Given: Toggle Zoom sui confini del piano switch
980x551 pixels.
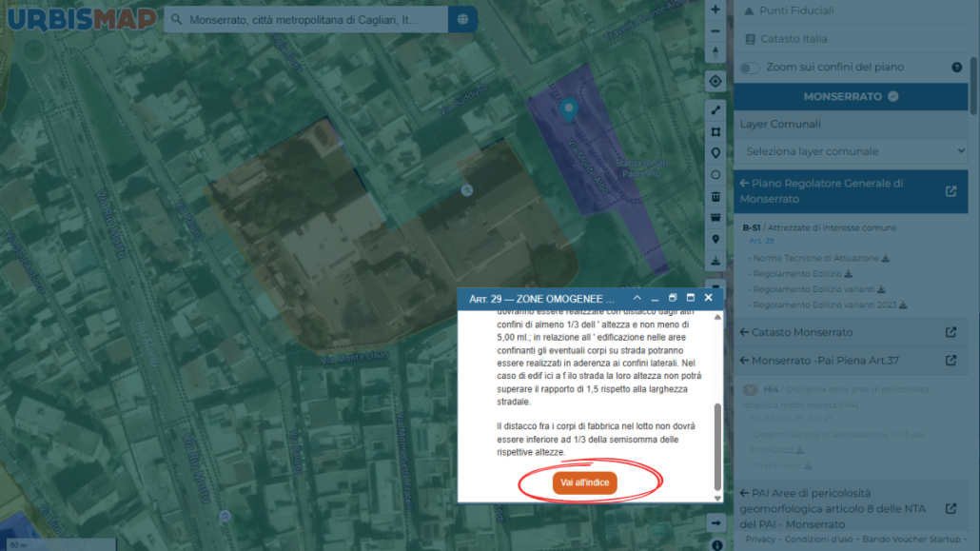Looking at the screenshot, I should [x=750, y=68].
